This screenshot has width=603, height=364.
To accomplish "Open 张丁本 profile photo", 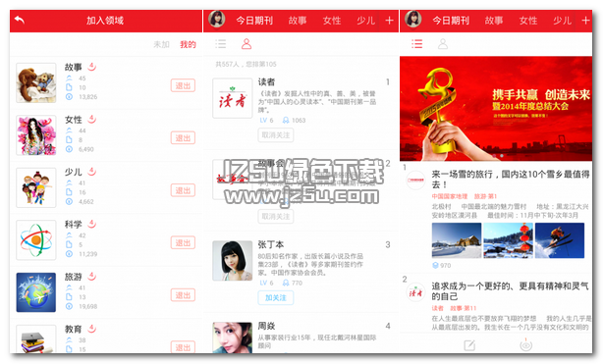I will 233,261.
